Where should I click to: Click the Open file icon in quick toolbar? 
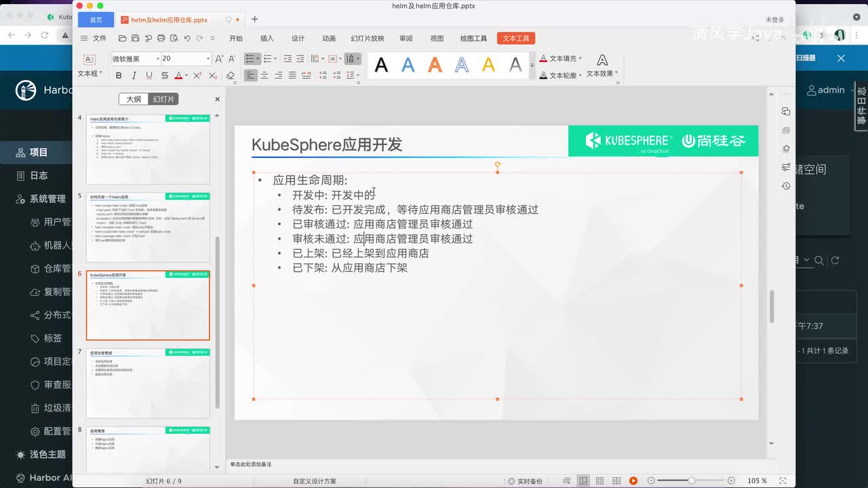[x=122, y=39]
